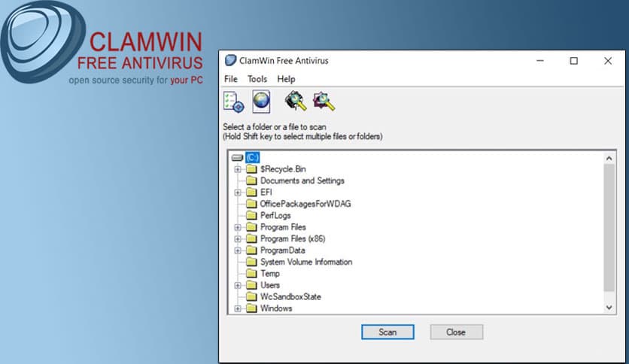This screenshot has height=364, width=629.
Task: Expand the Users tree node
Action: 238,286
